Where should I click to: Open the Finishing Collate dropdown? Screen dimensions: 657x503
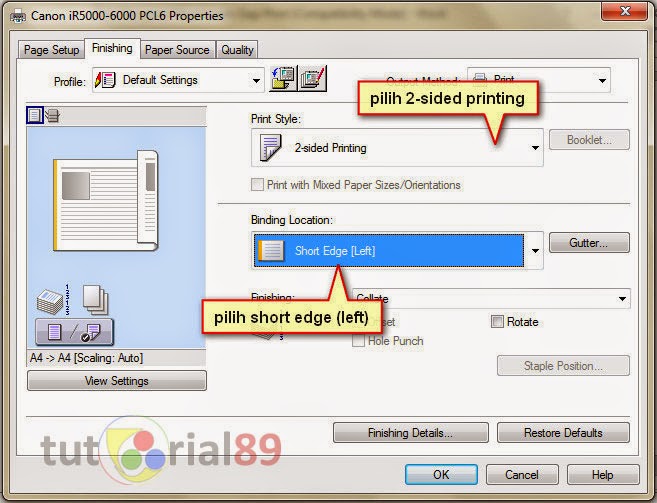(x=491, y=298)
